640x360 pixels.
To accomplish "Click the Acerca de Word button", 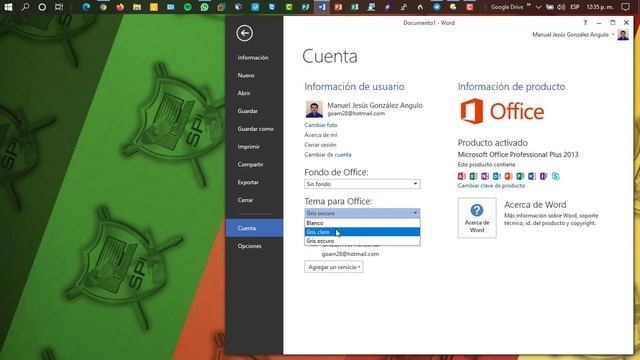I will pyautogui.click(x=477, y=218).
